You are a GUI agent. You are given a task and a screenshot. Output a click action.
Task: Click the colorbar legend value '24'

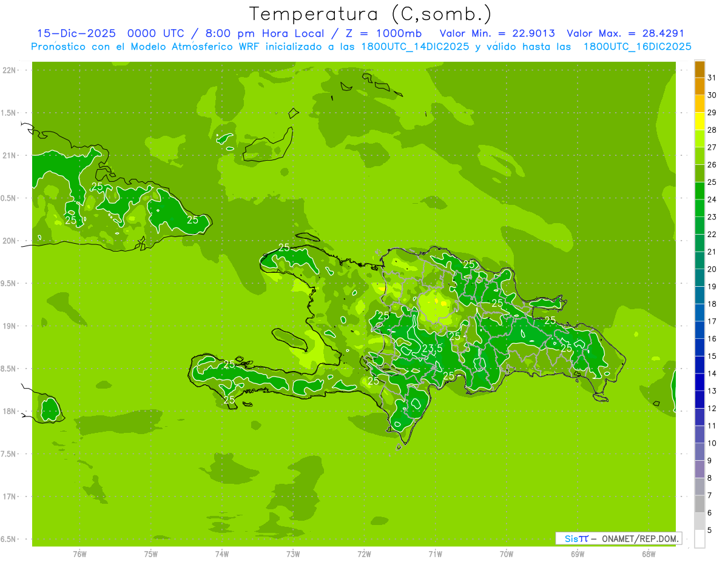point(712,199)
